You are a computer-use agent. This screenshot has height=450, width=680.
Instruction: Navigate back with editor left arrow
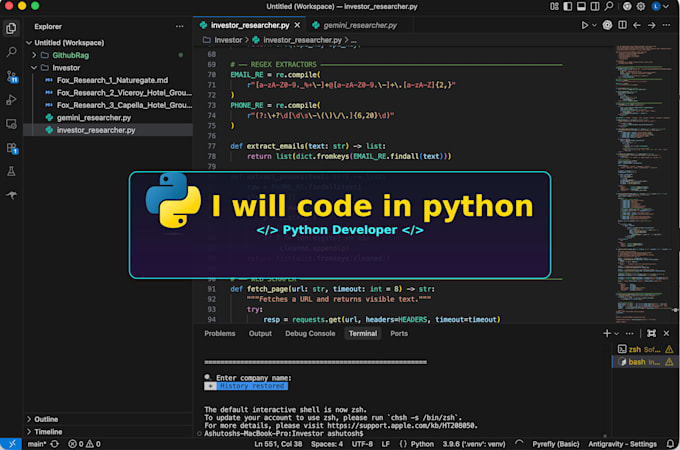637,26
